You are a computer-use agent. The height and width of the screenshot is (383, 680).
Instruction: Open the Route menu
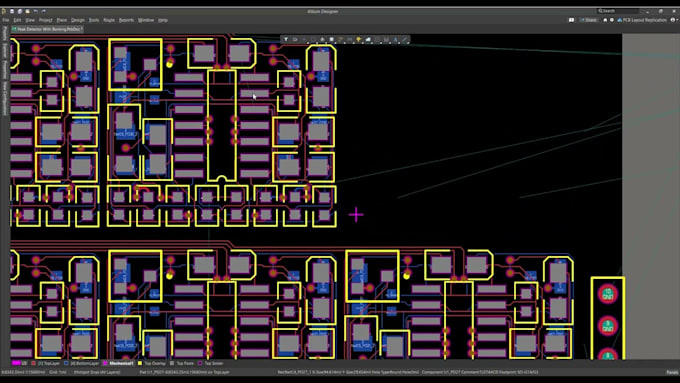(109, 20)
